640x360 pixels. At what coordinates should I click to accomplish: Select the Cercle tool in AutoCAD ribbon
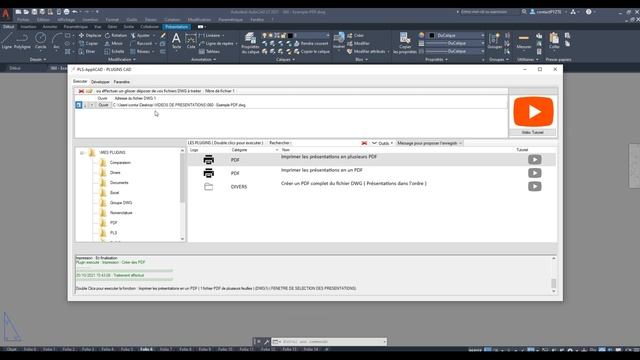tap(40, 41)
